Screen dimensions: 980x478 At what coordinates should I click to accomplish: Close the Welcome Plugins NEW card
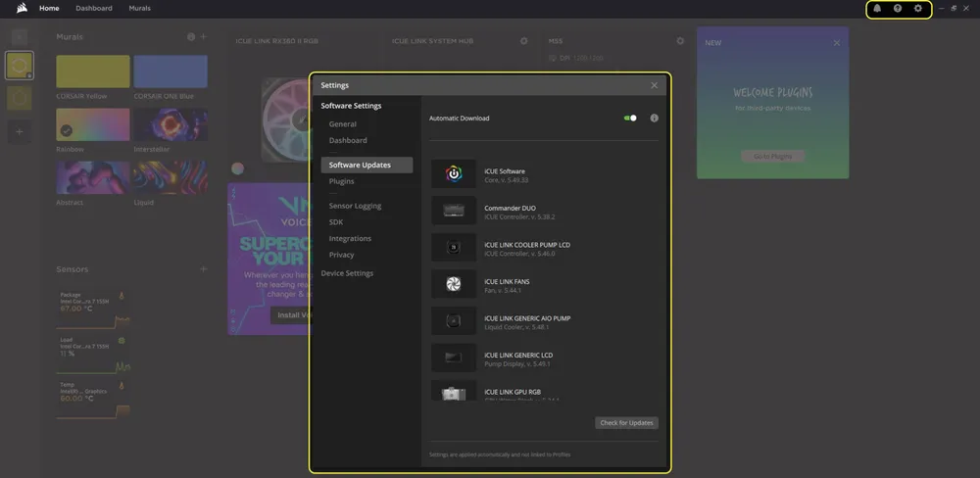[x=837, y=43]
